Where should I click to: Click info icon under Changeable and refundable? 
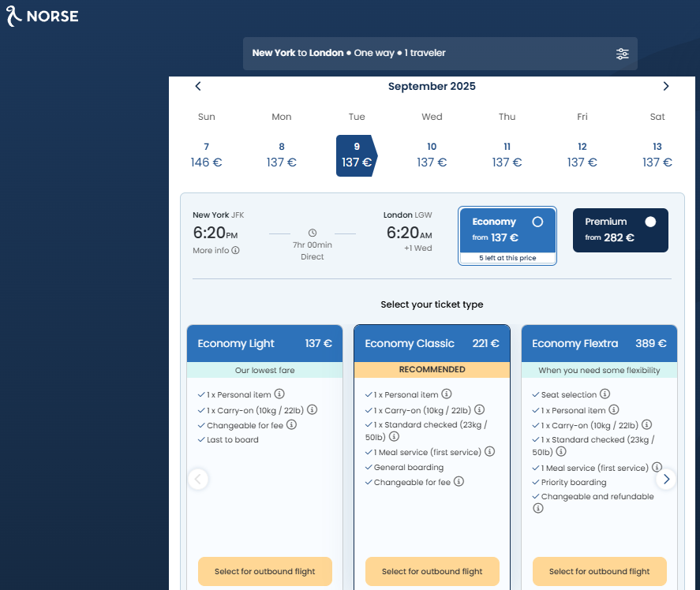point(538,508)
